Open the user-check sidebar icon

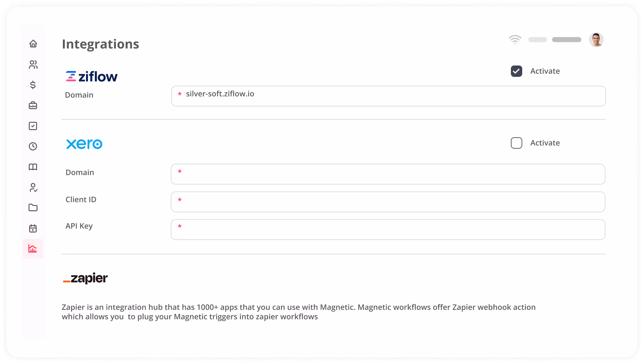pos(33,187)
